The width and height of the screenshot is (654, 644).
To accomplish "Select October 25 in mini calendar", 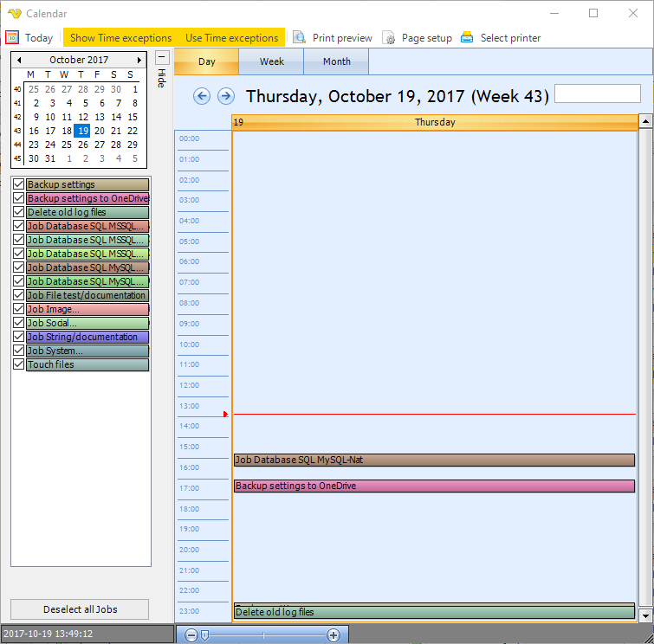I will (67, 145).
